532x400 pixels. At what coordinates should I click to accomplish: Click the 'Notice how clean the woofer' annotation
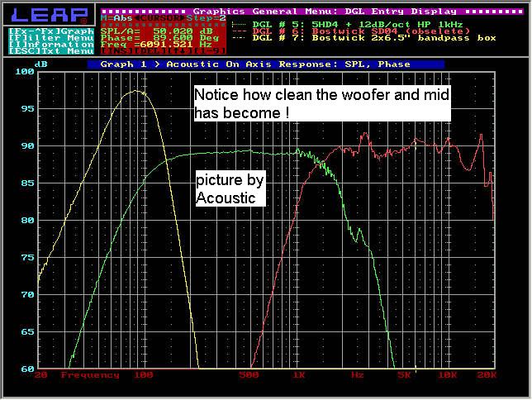pyautogui.click(x=322, y=104)
